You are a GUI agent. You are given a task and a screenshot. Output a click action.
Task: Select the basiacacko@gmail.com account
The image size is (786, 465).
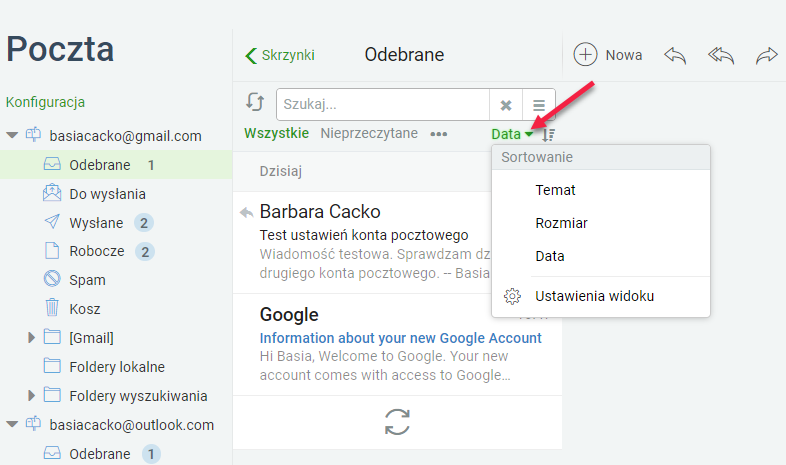pyautogui.click(x=125, y=136)
